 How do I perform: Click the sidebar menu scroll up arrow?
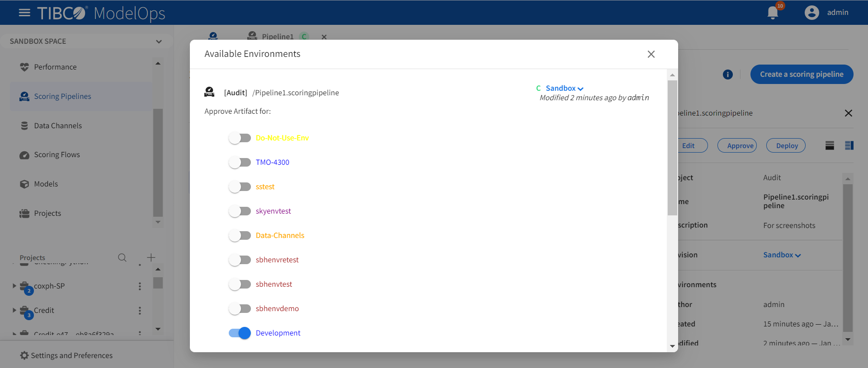tap(158, 63)
